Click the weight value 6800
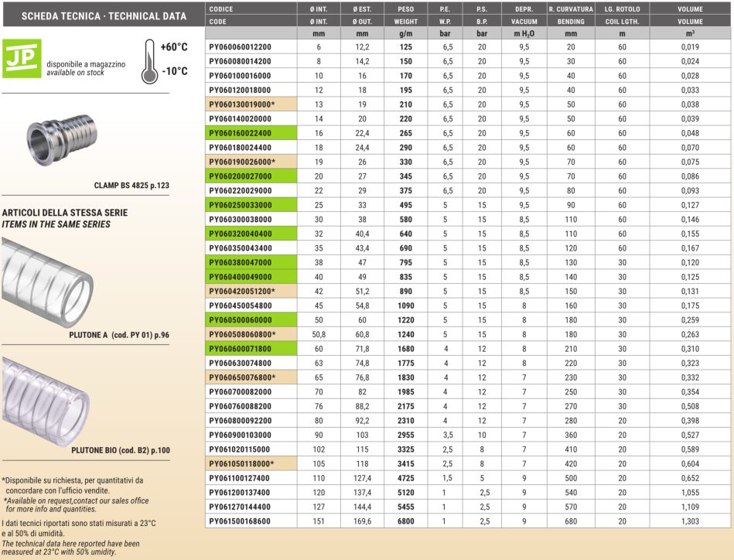Screen dimensions: 734x560 pos(406,521)
